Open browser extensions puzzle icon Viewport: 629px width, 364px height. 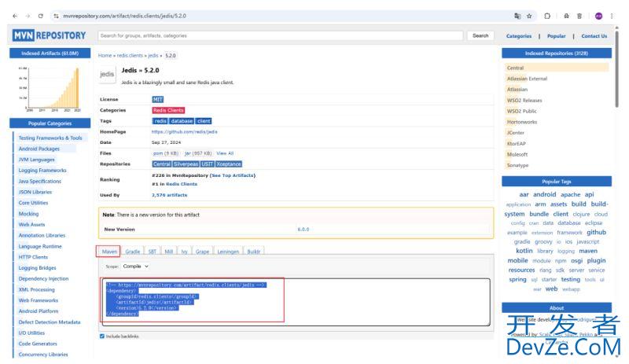click(x=547, y=16)
